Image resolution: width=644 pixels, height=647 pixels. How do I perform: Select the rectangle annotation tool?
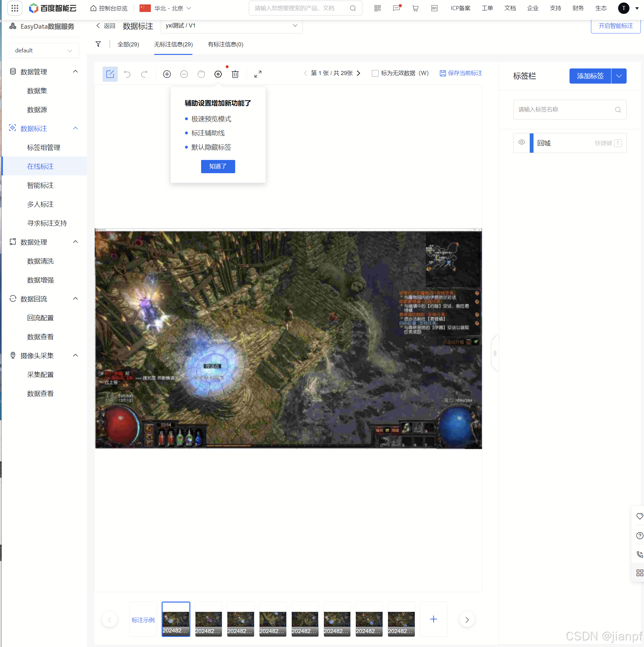click(110, 74)
